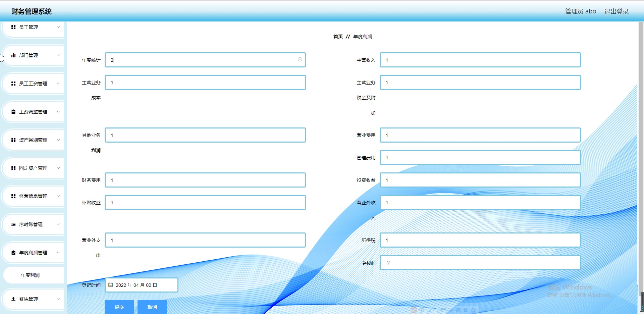The image size is (644, 314).
Task: Click the 工资调整管理 document icon
Action: (x=13, y=112)
